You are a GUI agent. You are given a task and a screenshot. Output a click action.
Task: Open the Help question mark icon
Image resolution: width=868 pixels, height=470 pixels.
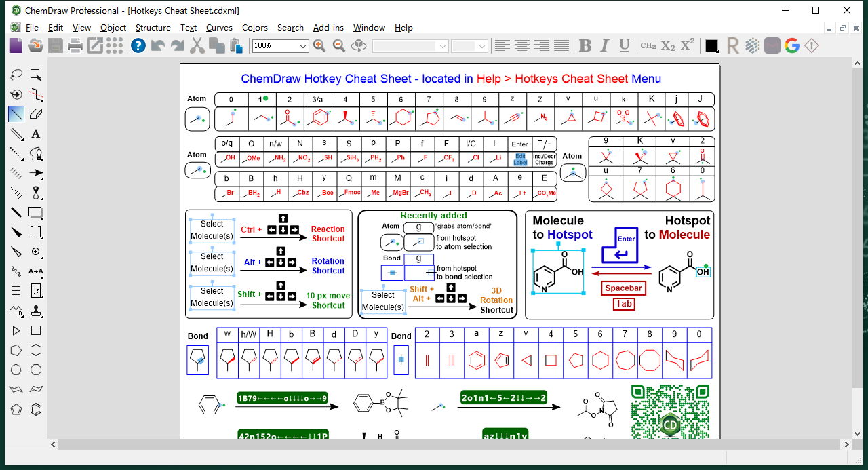(x=138, y=45)
